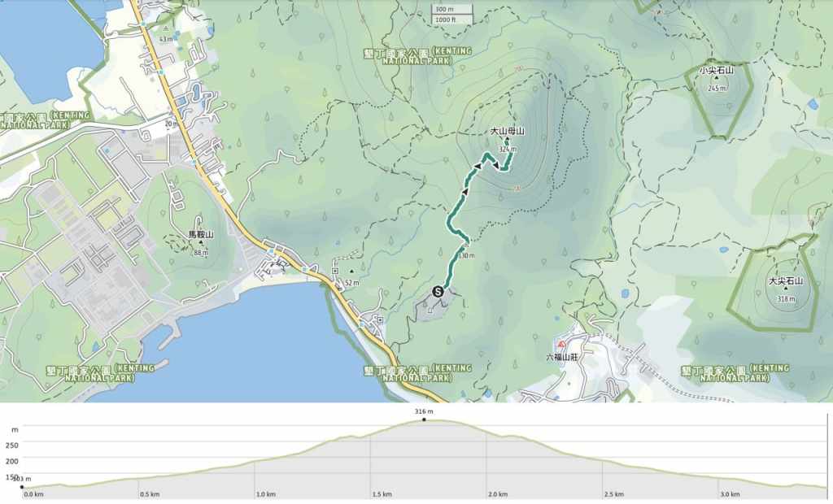The image size is (833, 504).
Task: Select the 43 m peak triangle marker
Action: click(166, 29)
